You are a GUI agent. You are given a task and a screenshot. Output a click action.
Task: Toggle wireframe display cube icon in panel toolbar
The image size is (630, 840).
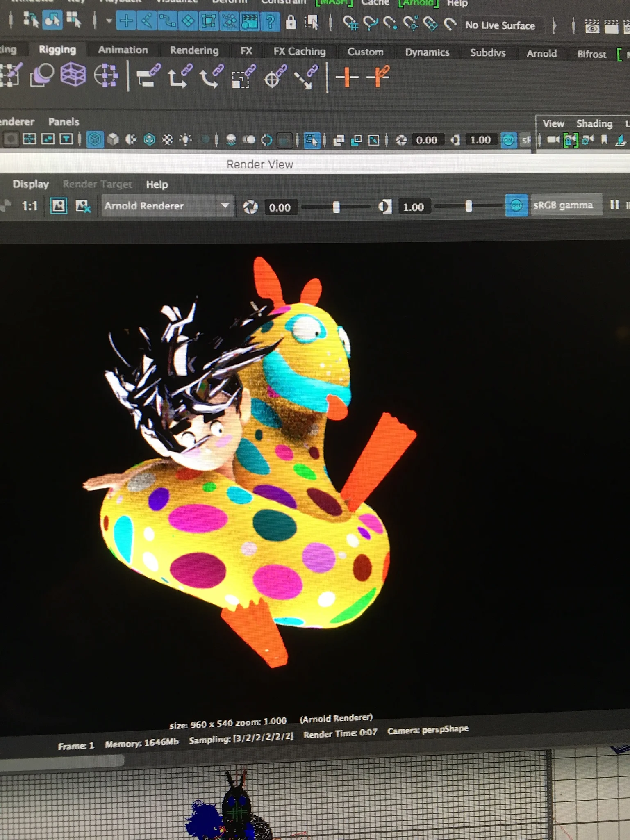point(95,139)
